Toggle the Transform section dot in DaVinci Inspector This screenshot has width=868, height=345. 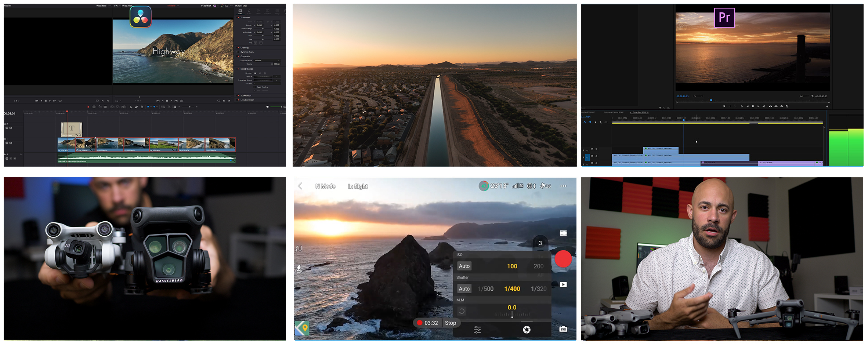click(x=238, y=18)
